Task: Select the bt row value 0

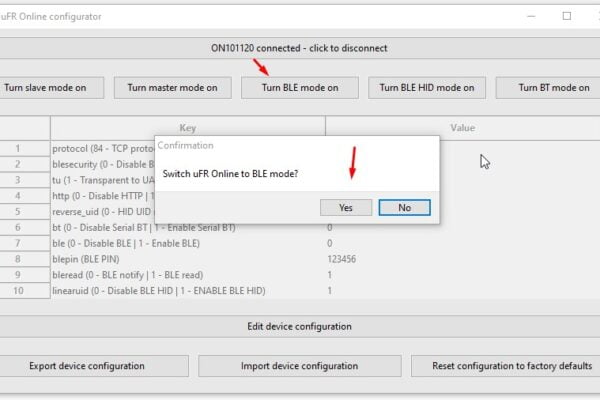Action: click(x=330, y=228)
